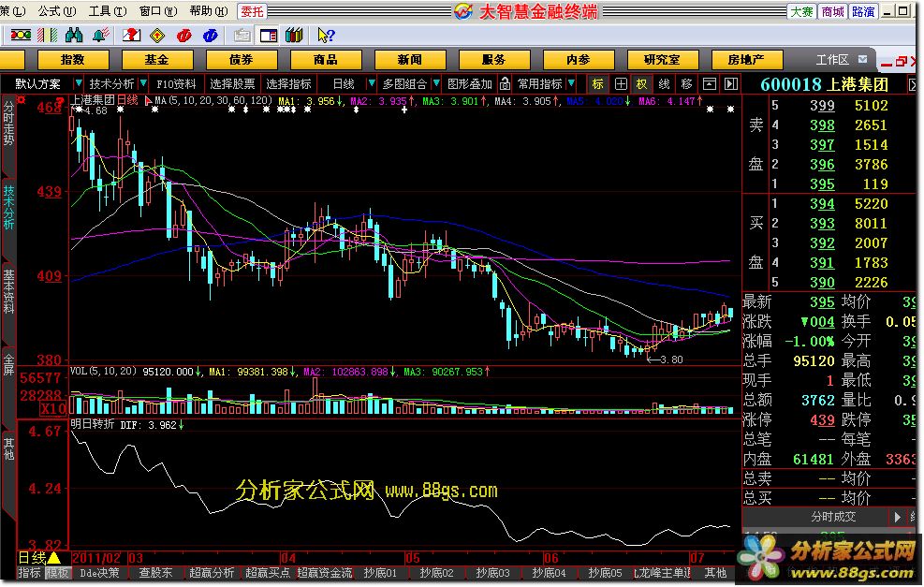
Task: Open the 公式 menu
Action: (x=56, y=11)
